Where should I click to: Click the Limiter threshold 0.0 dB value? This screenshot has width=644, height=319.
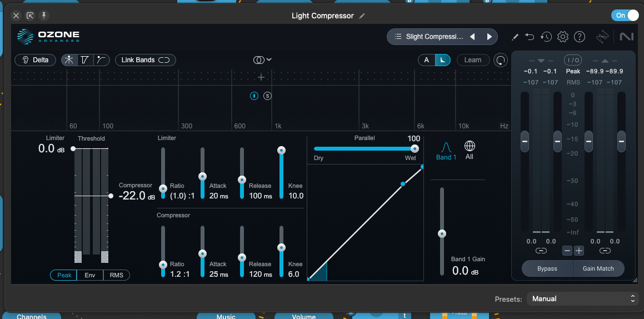[x=51, y=148]
